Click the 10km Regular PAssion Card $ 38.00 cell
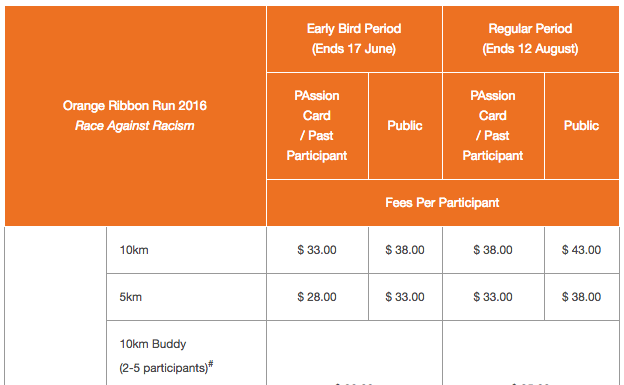This screenshot has height=385, width=624. point(493,250)
